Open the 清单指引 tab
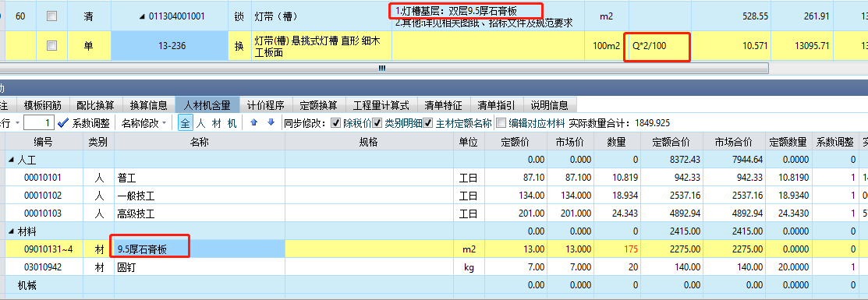The image size is (868, 300). [x=496, y=105]
